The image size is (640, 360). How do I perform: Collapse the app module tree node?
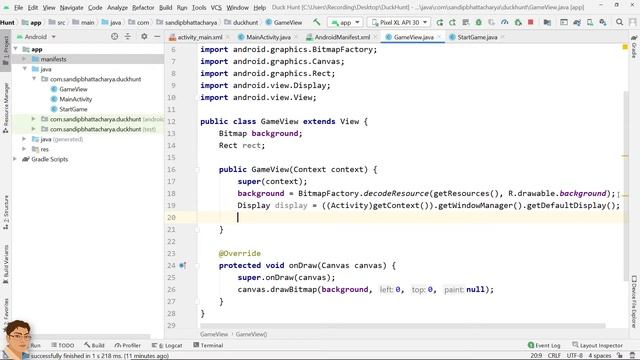coord(16,49)
